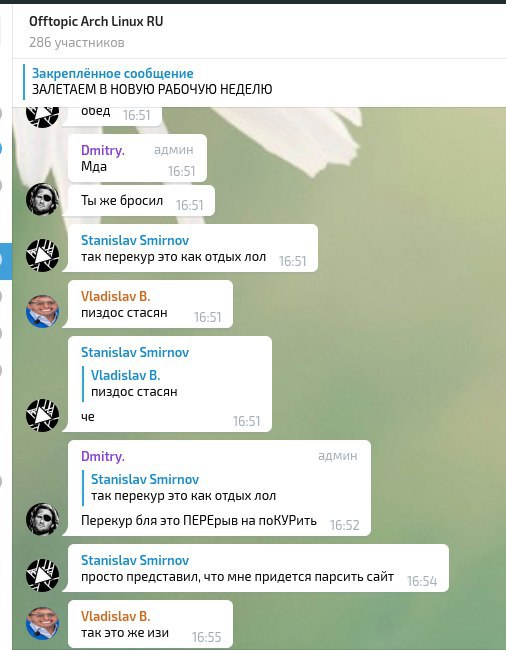Open Dmitry's profile from the Мда message name
Image resolution: width=506 pixels, height=650 pixels.
point(103,150)
